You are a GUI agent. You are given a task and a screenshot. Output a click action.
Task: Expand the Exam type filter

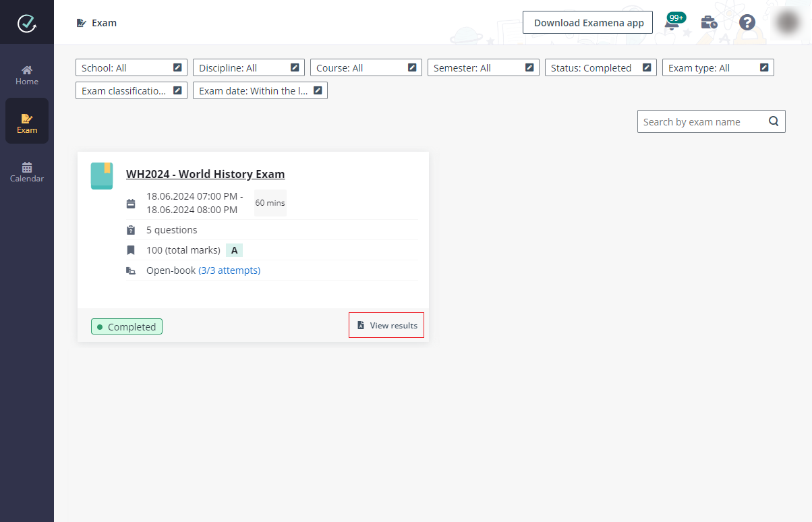coord(718,68)
